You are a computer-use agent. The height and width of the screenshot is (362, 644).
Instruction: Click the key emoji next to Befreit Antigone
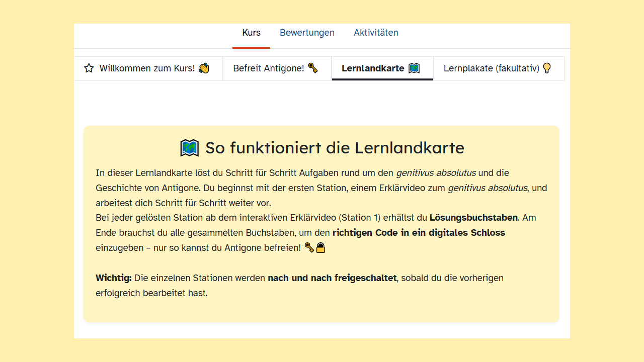click(313, 68)
